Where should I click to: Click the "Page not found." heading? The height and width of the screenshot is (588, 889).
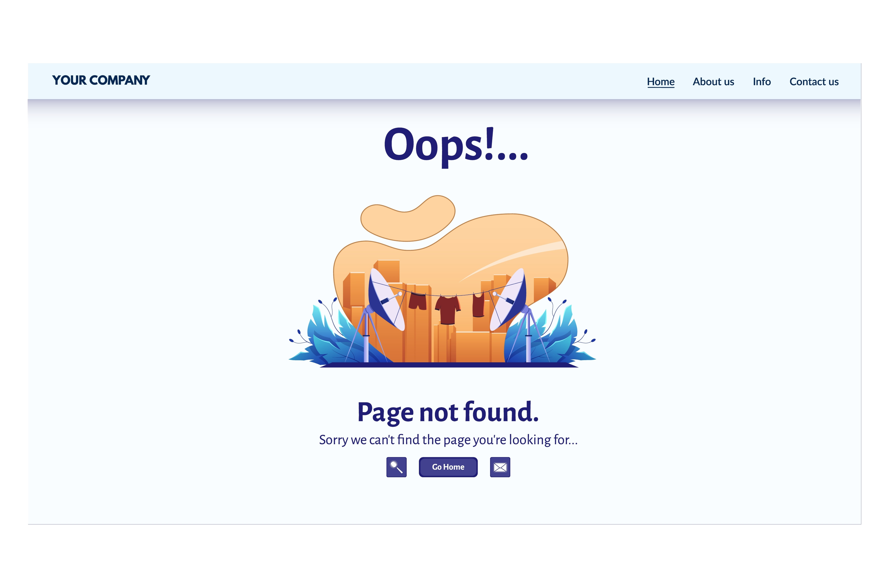tap(448, 412)
